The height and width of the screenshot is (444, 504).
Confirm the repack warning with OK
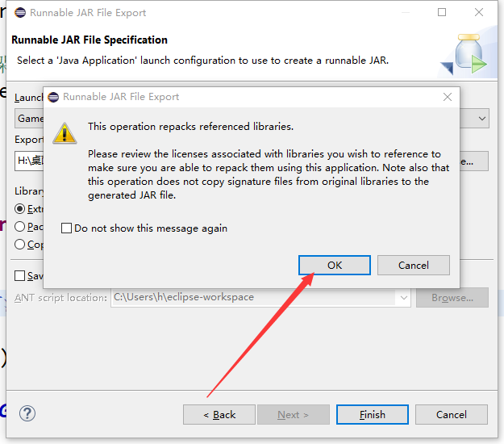tap(335, 265)
